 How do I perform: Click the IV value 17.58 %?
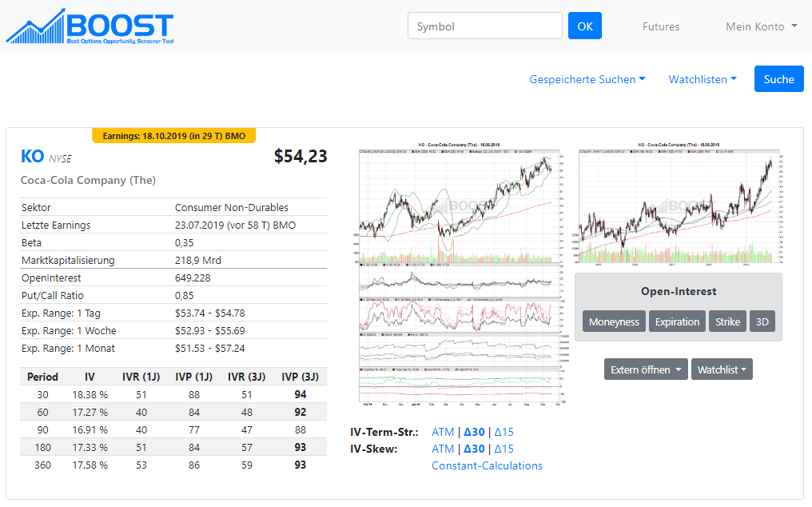coord(90,465)
